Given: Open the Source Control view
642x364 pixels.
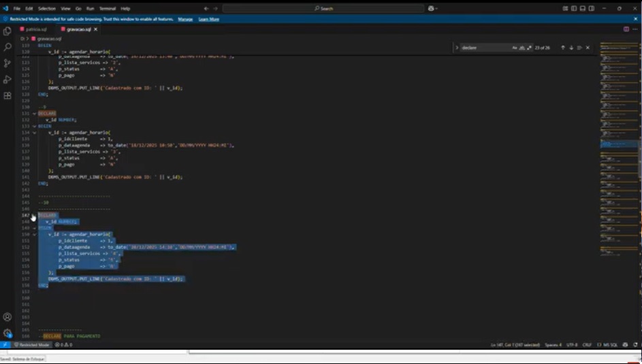Looking at the screenshot, I should tap(7, 63).
